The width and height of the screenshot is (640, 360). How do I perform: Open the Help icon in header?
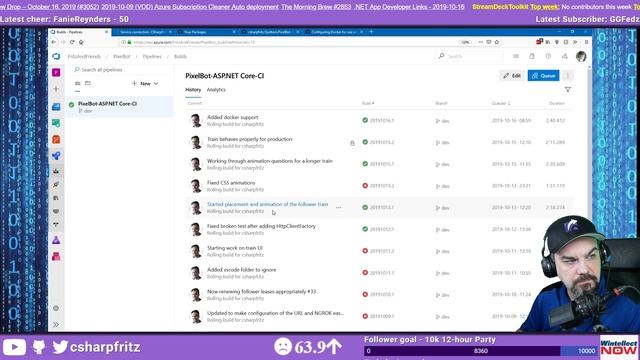(548, 56)
